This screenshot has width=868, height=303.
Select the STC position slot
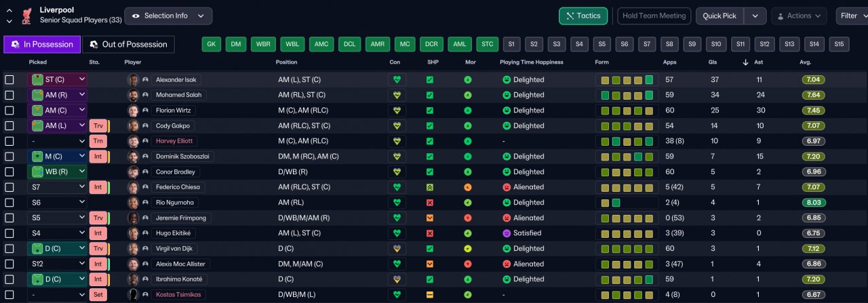(x=487, y=44)
